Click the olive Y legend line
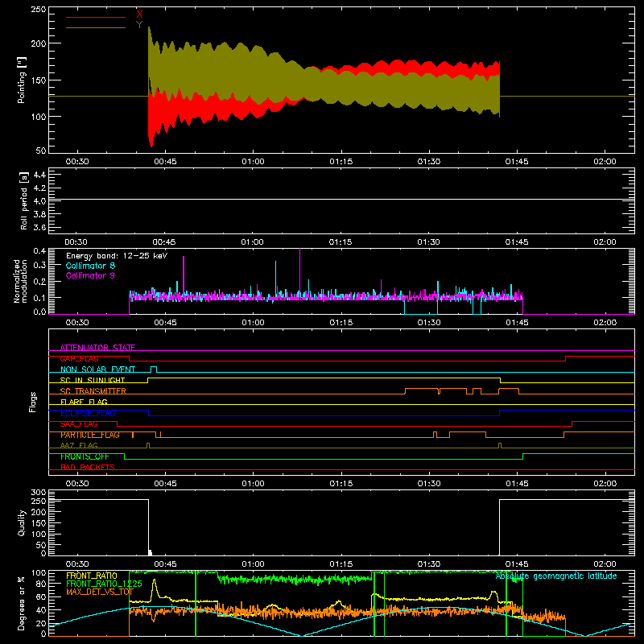644x644 pixels. (96, 27)
